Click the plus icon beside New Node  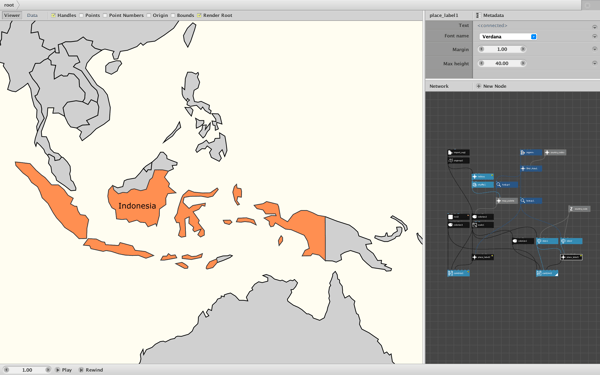478,86
